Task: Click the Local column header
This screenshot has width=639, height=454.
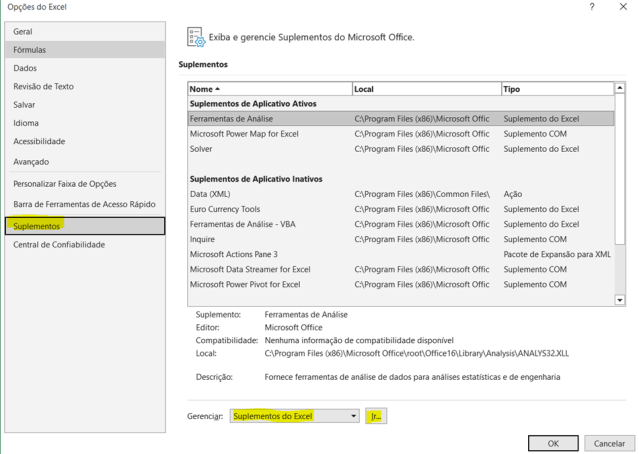Action: coord(425,89)
